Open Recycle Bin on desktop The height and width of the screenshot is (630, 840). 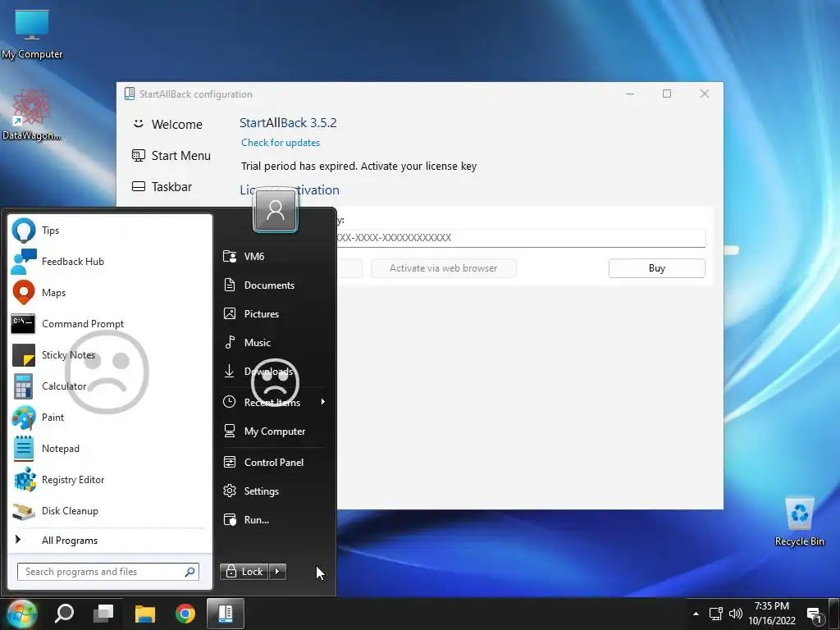click(x=800, y=521)
